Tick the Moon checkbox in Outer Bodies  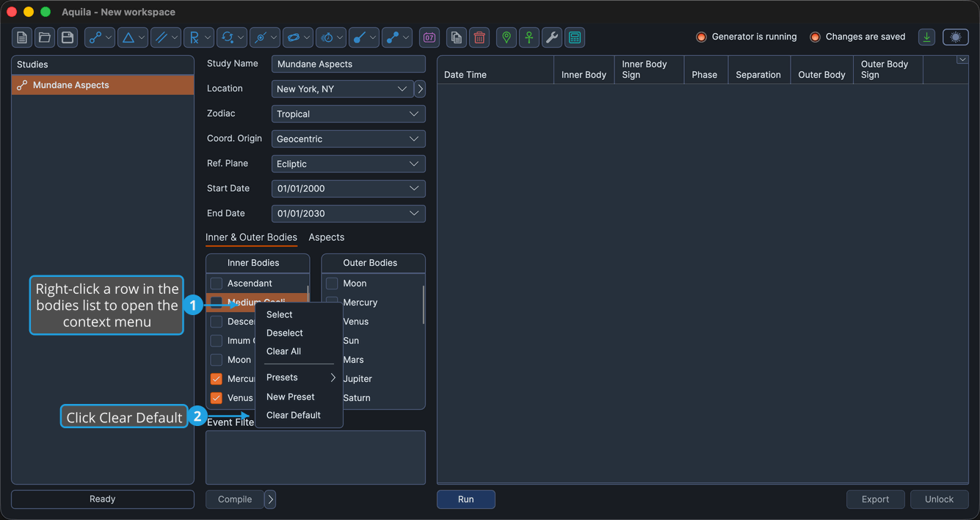click(333, 284)
